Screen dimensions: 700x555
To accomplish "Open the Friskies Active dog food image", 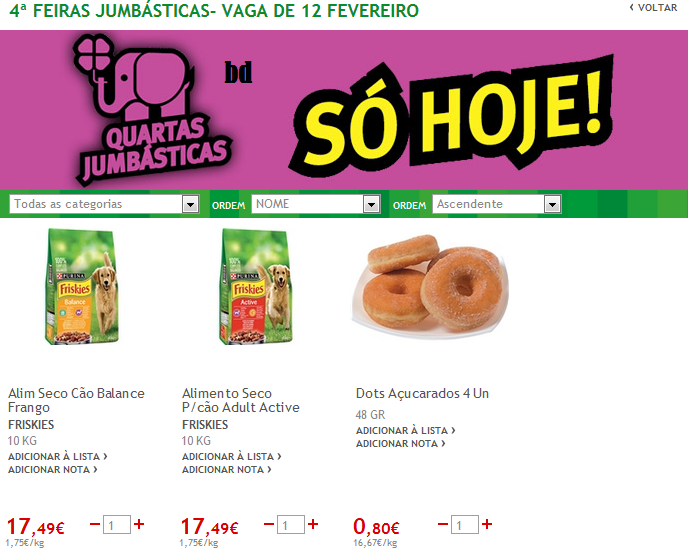I will point(256,287).
